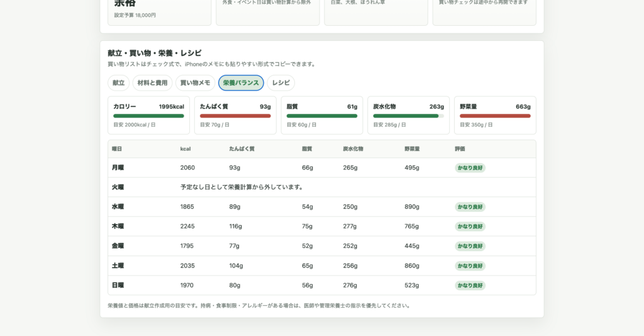Click the 脂質 card's progress bar
Screen dimensions: 644x336
pyautogui.click(x=322, y=116)
